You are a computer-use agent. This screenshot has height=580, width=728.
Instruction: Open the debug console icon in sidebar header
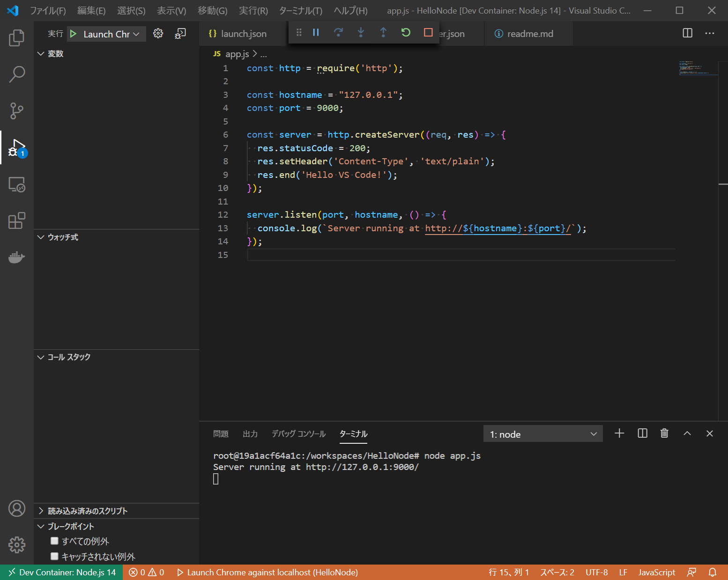pyautogui.click(x=180, y=33)
